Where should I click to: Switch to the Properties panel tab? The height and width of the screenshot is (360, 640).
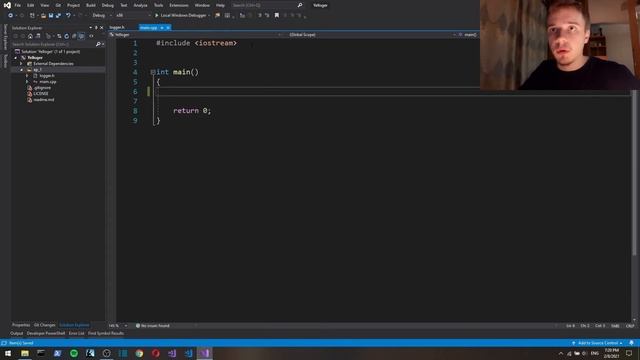(x=21, y=325)
